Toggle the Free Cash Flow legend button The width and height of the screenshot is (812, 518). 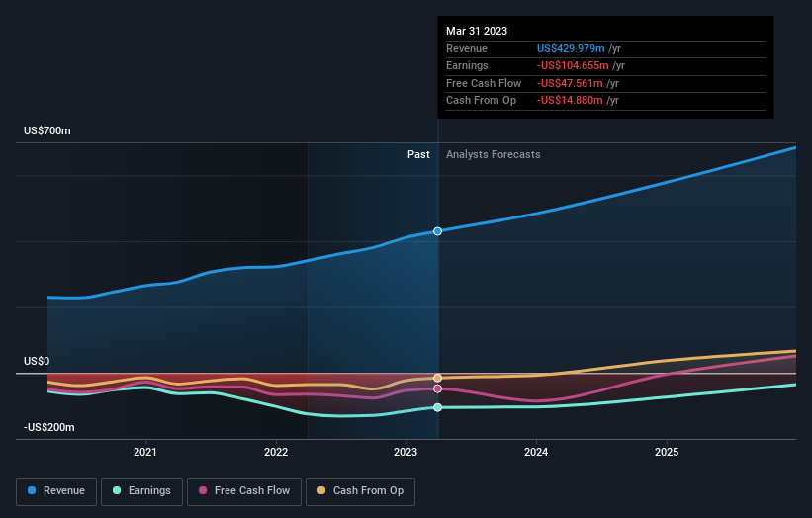click(x=244, y=491)
